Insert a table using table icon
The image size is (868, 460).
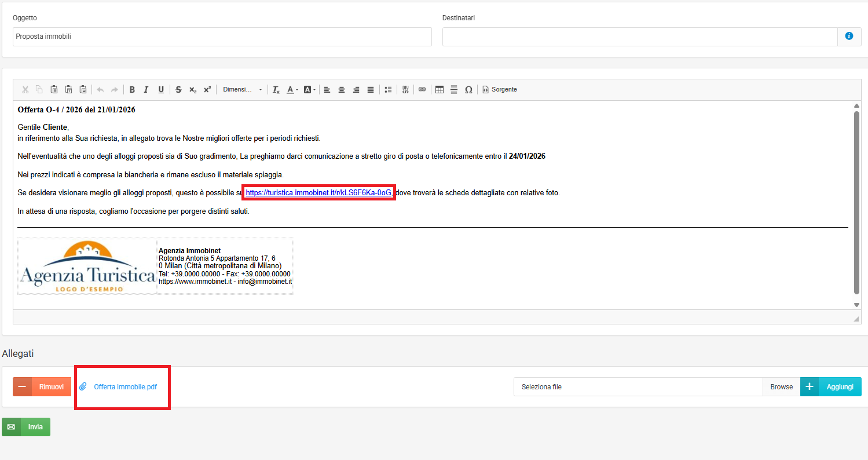440,90
